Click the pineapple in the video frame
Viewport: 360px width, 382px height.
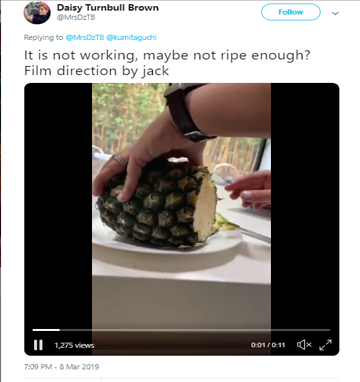pyautogui.click(x=157, y=203)
